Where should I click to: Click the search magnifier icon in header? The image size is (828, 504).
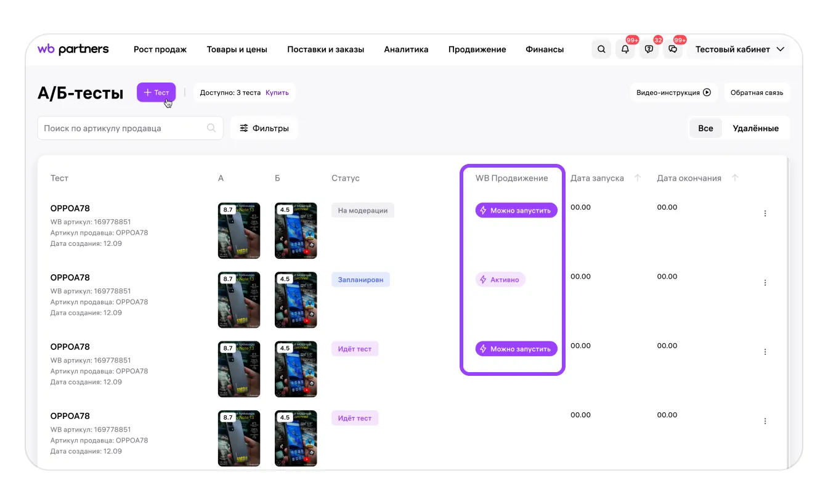(x=601, y=49)
